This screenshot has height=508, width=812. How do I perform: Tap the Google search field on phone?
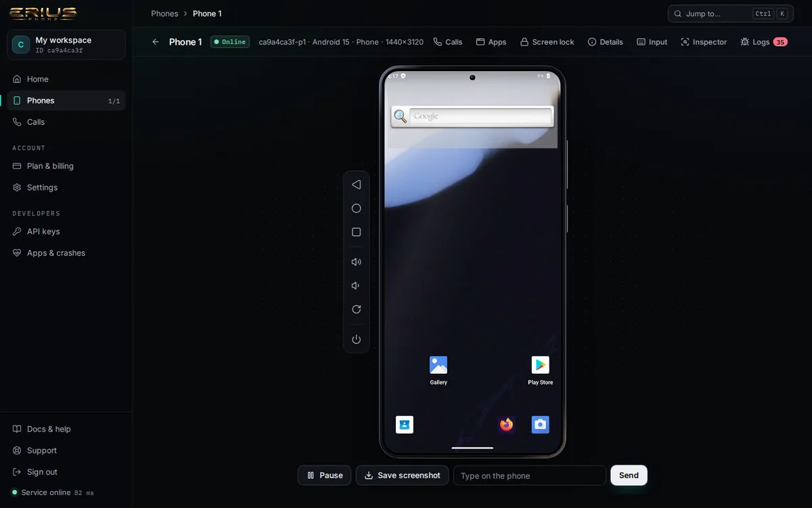[480, 117]
